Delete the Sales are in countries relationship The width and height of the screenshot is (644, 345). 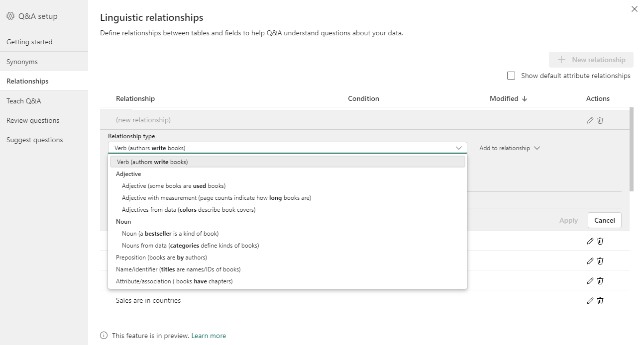coord(600,300)
